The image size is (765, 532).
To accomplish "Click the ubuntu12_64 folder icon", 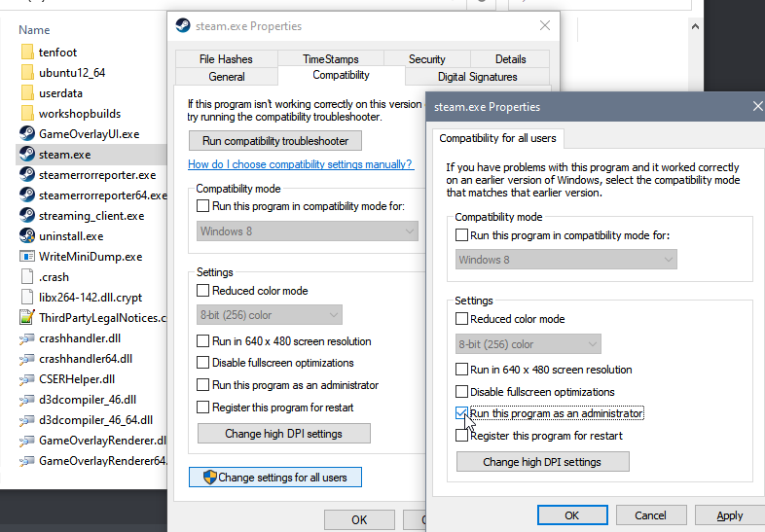I will click(27, 73).
